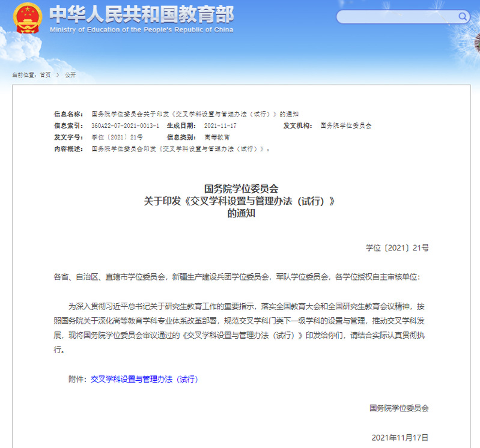Click the magnifier search icon
480x448 pixels.
(463, 16)
